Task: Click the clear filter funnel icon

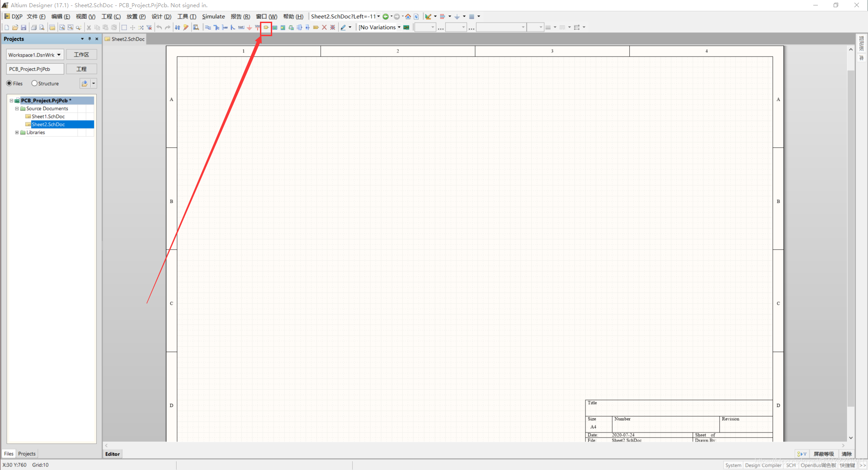Action: 149,28
